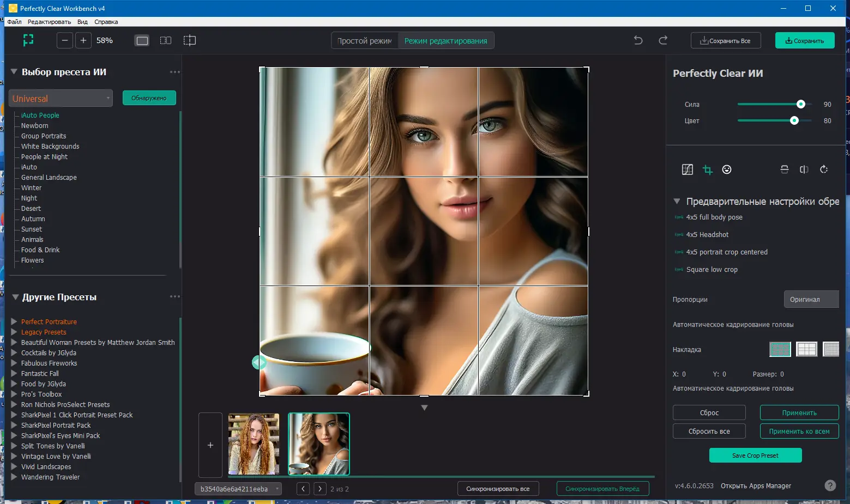Open the Пропорции Оригинал dropdown
This screenshot has width=850, height=504.
811,299
